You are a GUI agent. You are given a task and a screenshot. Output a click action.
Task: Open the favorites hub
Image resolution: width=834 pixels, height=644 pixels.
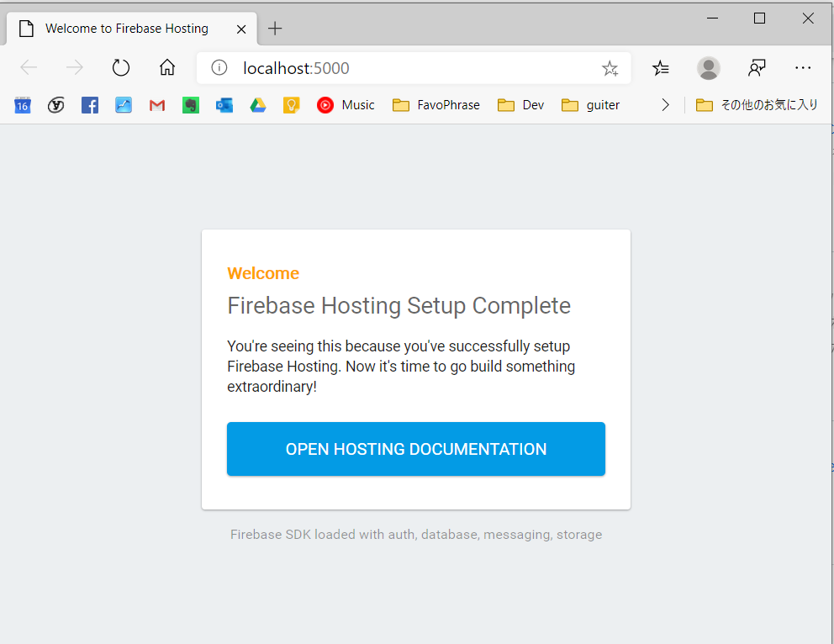coord(661,67)
